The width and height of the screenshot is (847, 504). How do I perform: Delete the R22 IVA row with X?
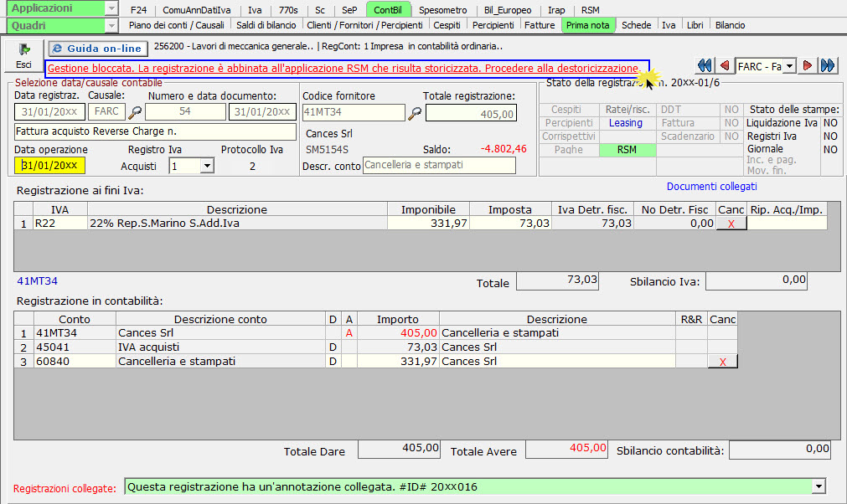click(x=731, y=224)
